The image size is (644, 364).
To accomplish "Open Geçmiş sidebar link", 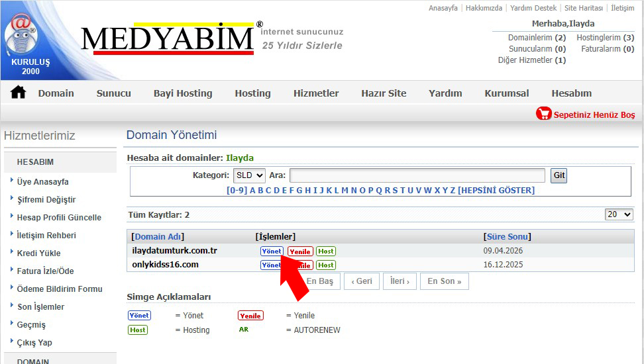I will pos(31,324).
